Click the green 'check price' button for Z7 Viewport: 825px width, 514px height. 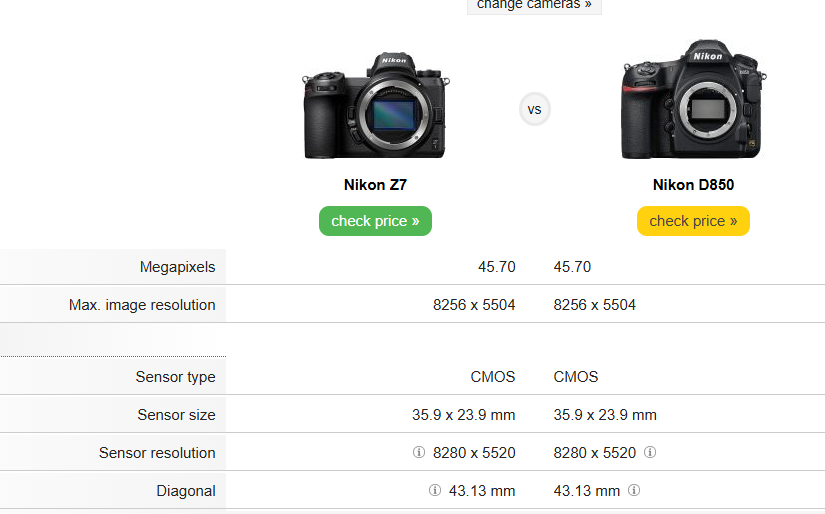pyautogui.click(x=375, y=221)
